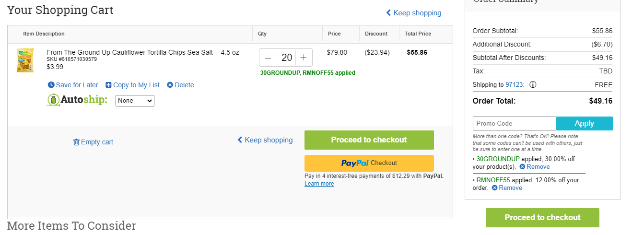Proceed to checkout from the cart panel
The image size is (644, 235).
pyautogui.click(x=369, y=140)
